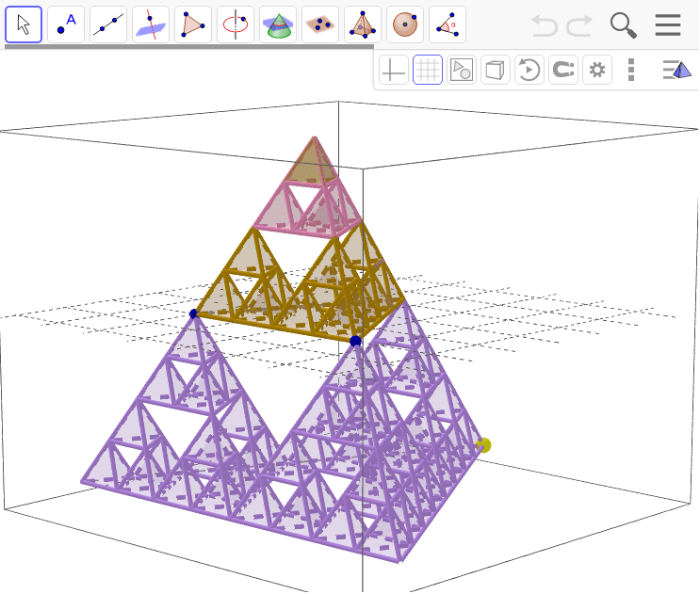Screen dimensions: 700x594
Task: Select the Sphere tool
Action: tap(405, 24)
